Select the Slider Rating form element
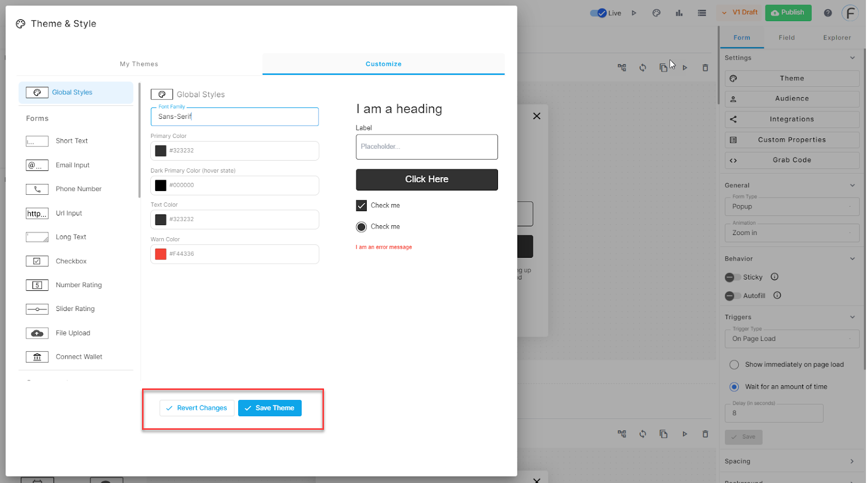 76,309
